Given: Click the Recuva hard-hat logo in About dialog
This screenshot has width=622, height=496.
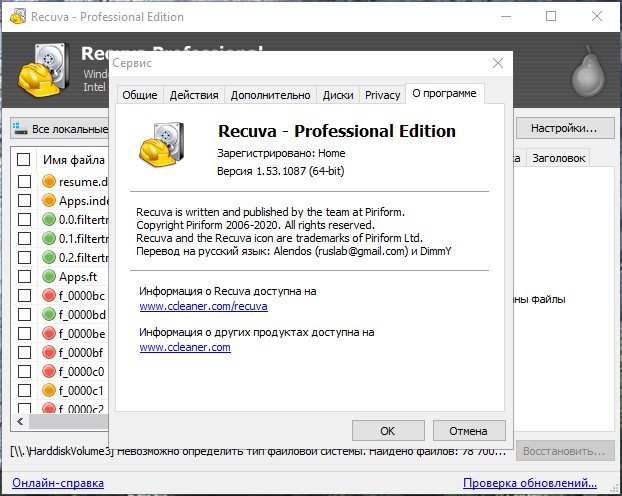Looking at the screenshot, I should [x=161, y=144].
